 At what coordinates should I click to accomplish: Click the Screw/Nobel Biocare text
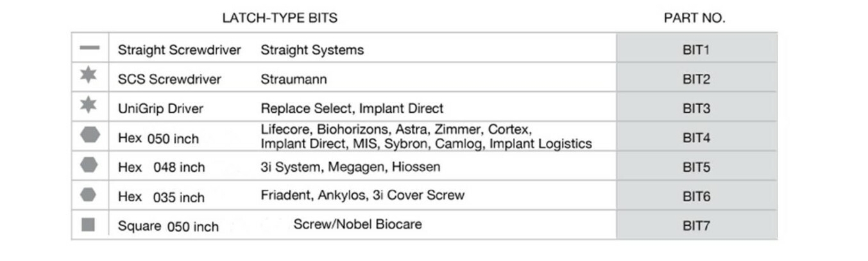coord(357,224)
